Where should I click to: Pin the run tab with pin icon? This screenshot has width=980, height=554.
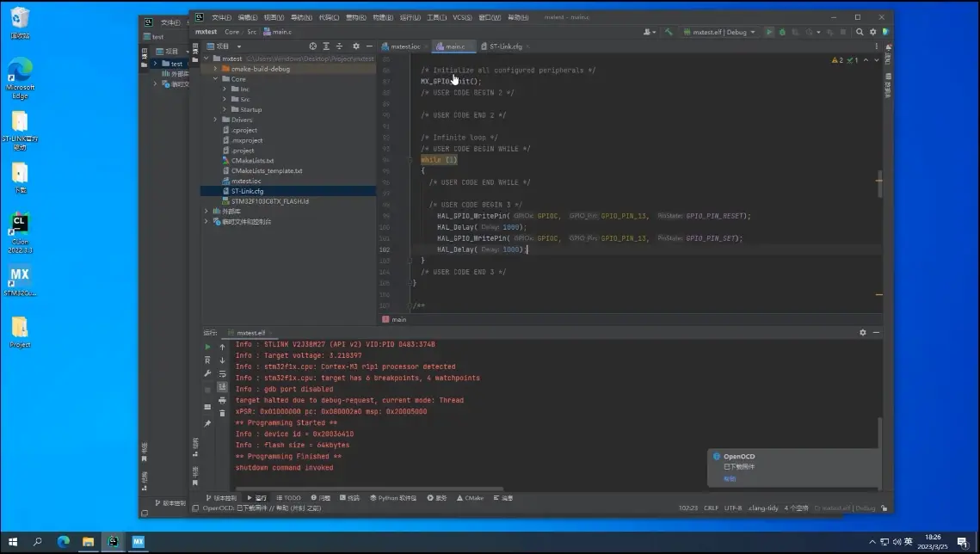pyautogui.click(x=207, y=423)
